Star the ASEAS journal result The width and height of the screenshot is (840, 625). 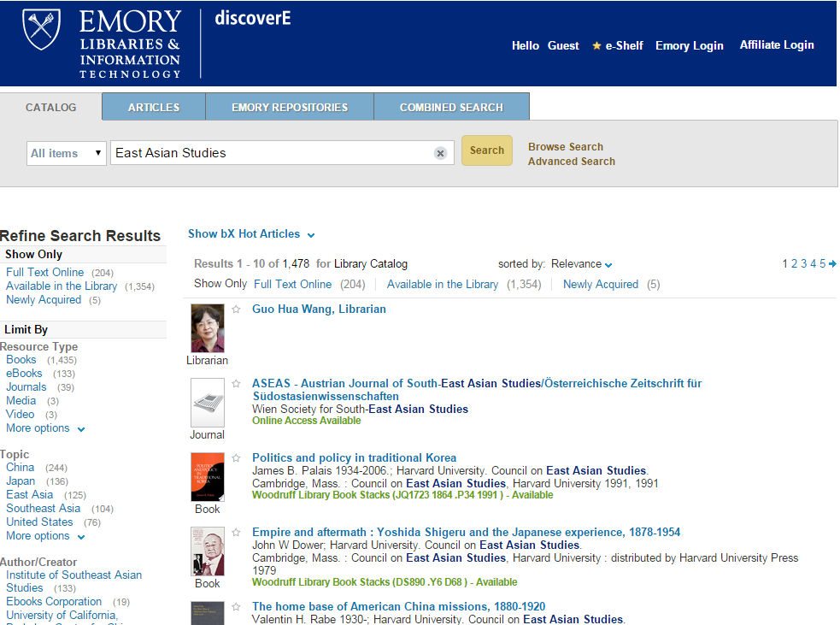click(x=236, y=384)
